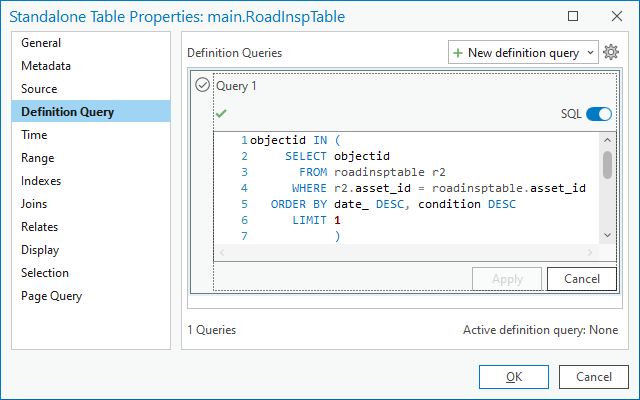Go to the Joins tab
The width and height of the screenshot is (640, 400).
pos(35,204)
